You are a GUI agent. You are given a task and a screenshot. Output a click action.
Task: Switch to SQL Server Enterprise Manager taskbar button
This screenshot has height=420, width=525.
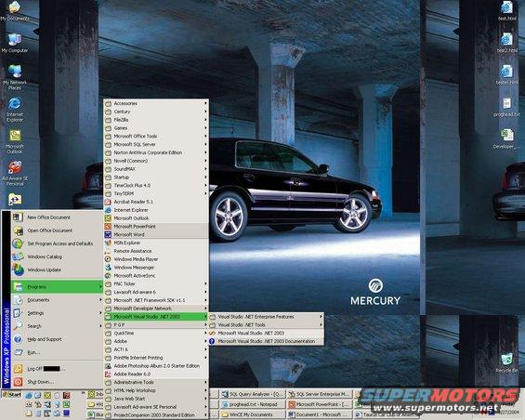pyautogui.click(x=320, y=395)
